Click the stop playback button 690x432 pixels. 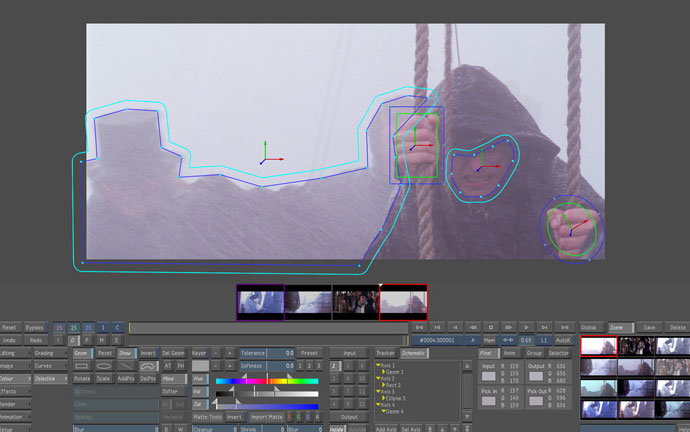point(491,327)
